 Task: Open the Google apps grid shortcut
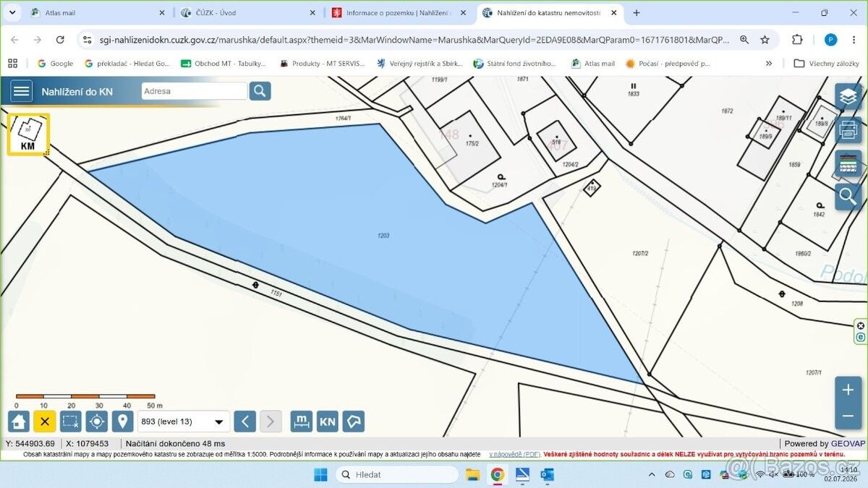12,63
